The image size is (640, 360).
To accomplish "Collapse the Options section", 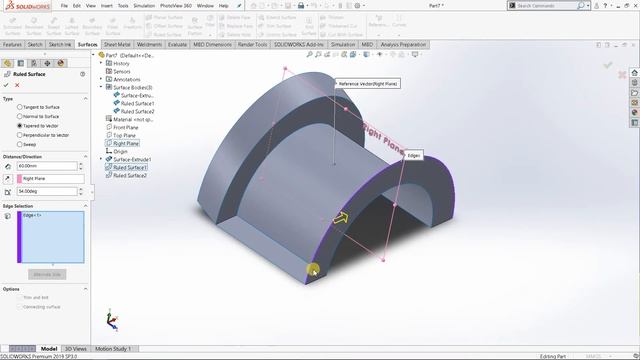I will point(85,289).
